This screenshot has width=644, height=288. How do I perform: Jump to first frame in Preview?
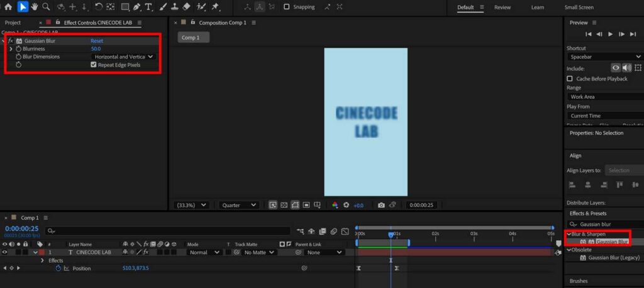pos(588,34)
